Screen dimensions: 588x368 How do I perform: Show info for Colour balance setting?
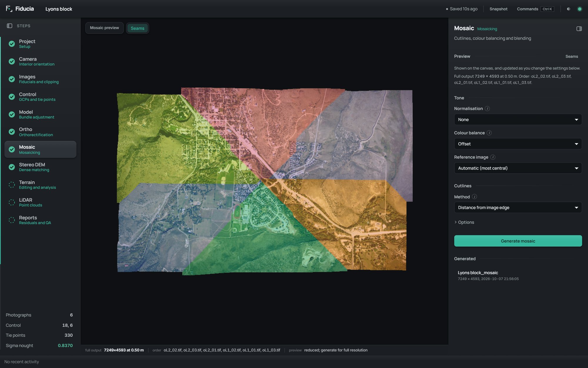coord(489,133)
